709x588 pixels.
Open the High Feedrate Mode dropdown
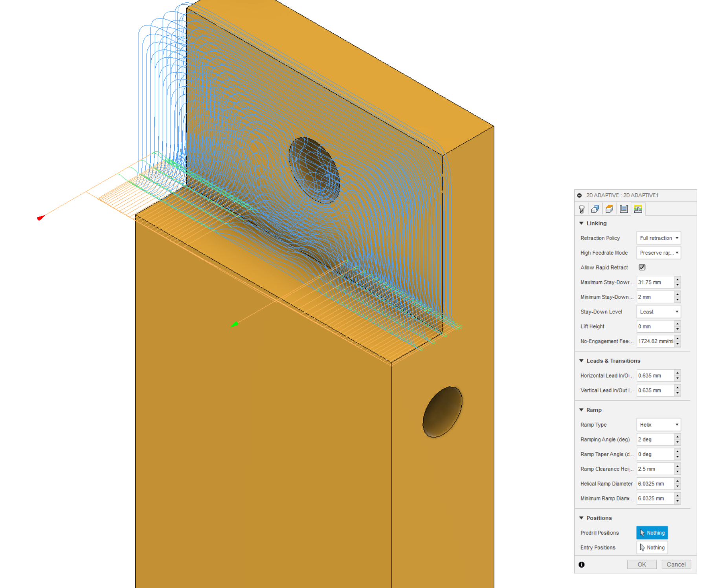click(658, 253)
